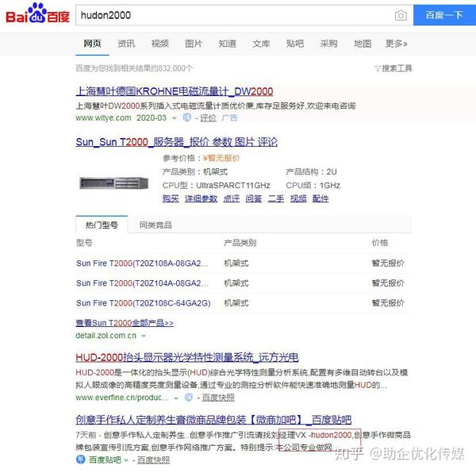Image resolution: width=476 pixels, height=473 pixels.
Task: Open 百度快照 for 百度贴吧 result
Action: [x=153, y=460]
